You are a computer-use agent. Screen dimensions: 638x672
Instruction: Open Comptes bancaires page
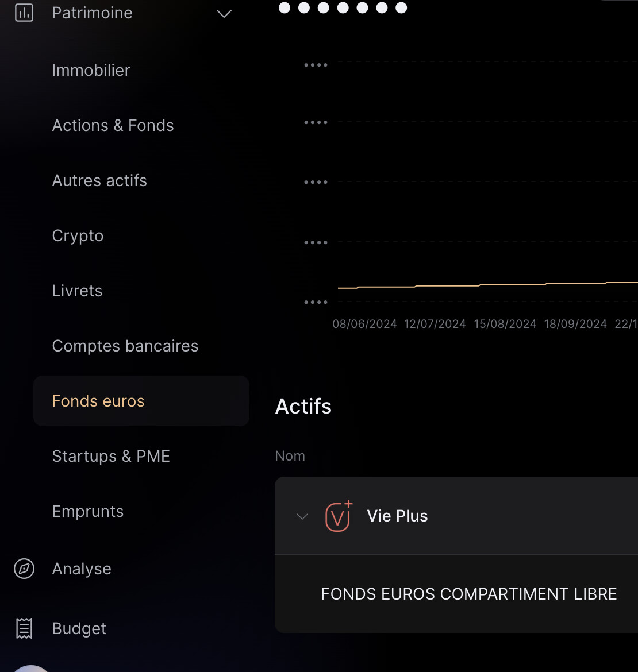pyautogui.click(x=125, y=346)
